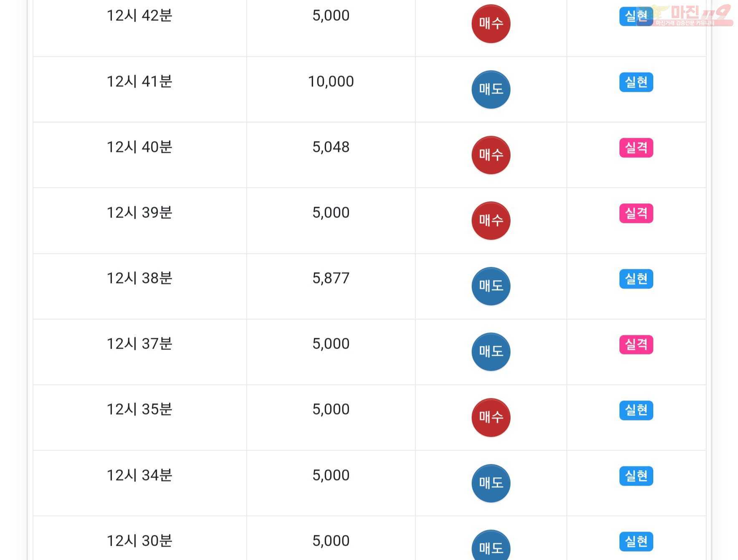The image size is (738, 560).
Task: Tap the red 매수 circle for 12시 35분
Action: [491, 417]
